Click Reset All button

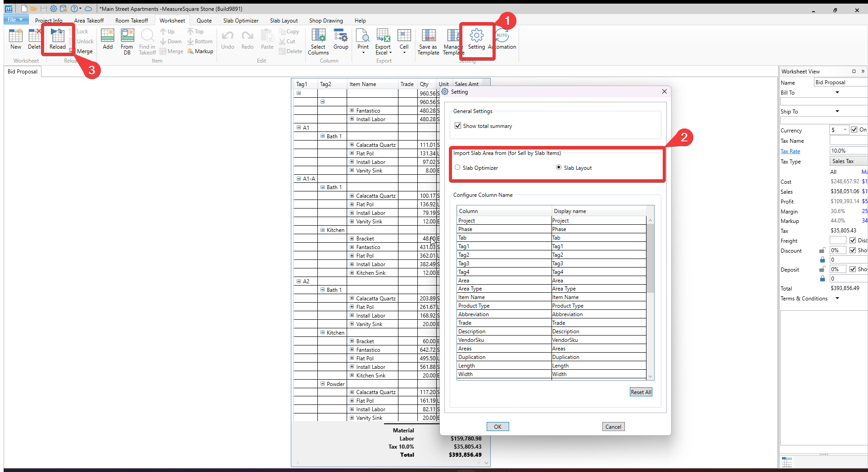point(641,392)
